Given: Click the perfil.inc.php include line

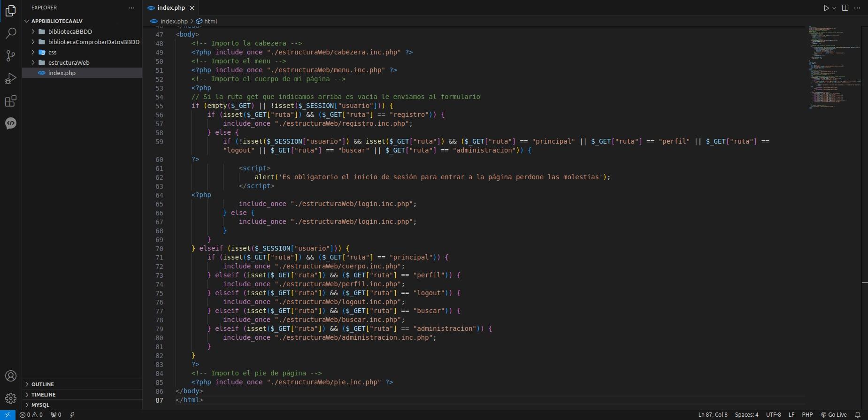Looking at the screenshot, I should (x=314, y=284).
